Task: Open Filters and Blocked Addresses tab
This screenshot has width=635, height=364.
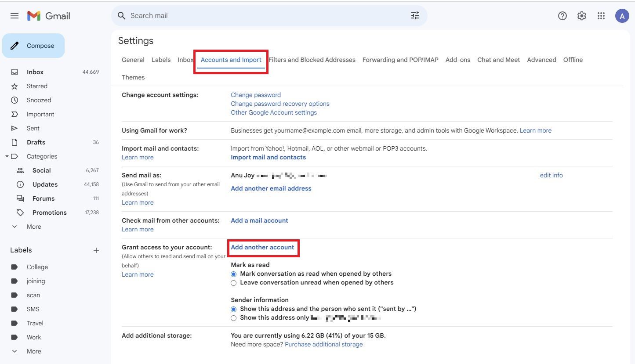Action: 312,60
